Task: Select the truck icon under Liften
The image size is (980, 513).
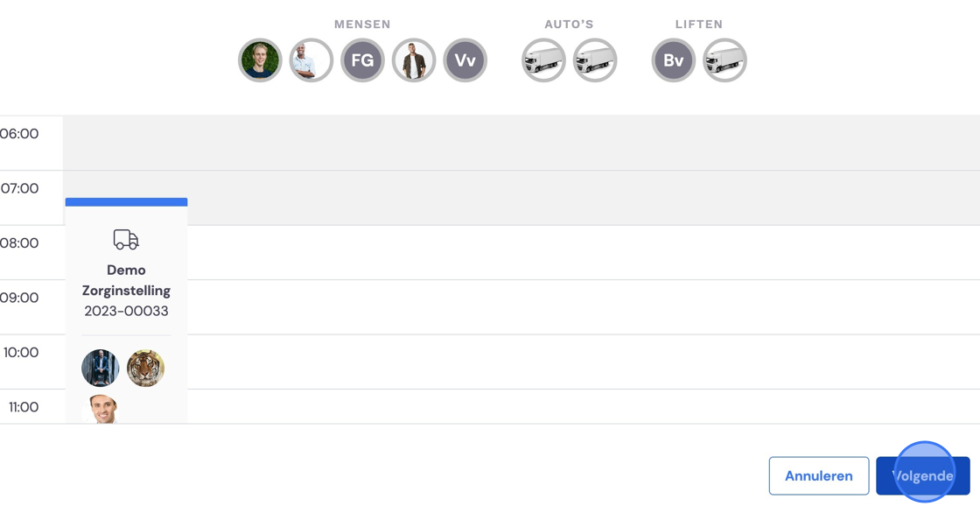Action: pos(724,60)
